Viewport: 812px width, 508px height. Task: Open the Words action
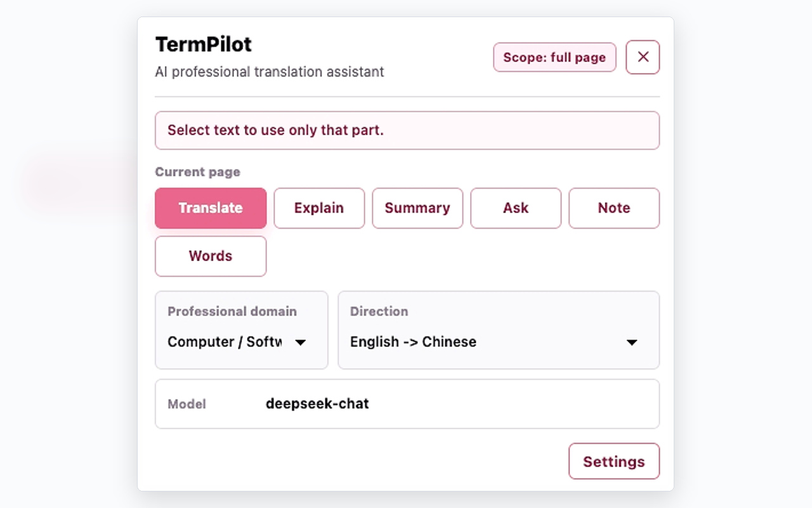(211, 257)
